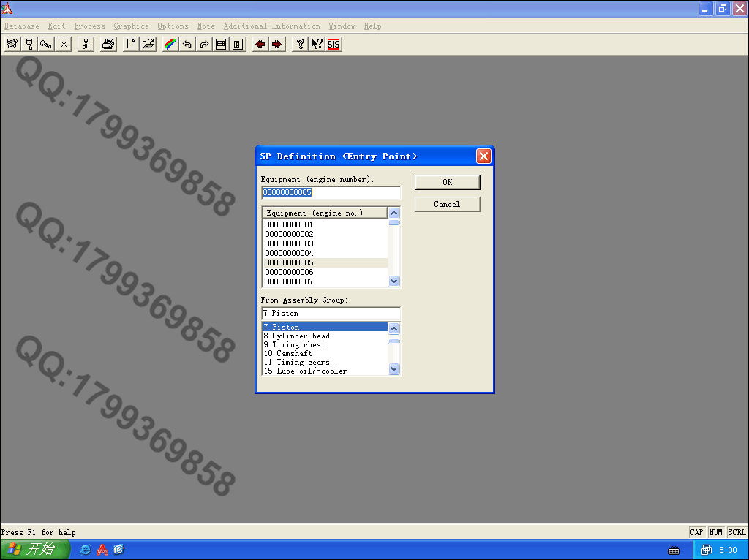The height and width of the screenshot is (560, 749).
Task: Choose 10 Camshaft from assembly list
Action: [x=294, y=354]
